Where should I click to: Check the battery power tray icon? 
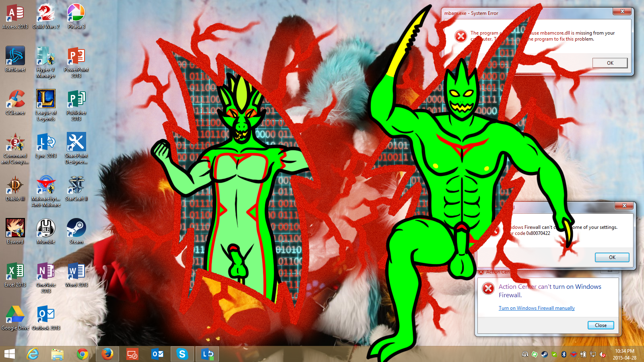point(583,354)
